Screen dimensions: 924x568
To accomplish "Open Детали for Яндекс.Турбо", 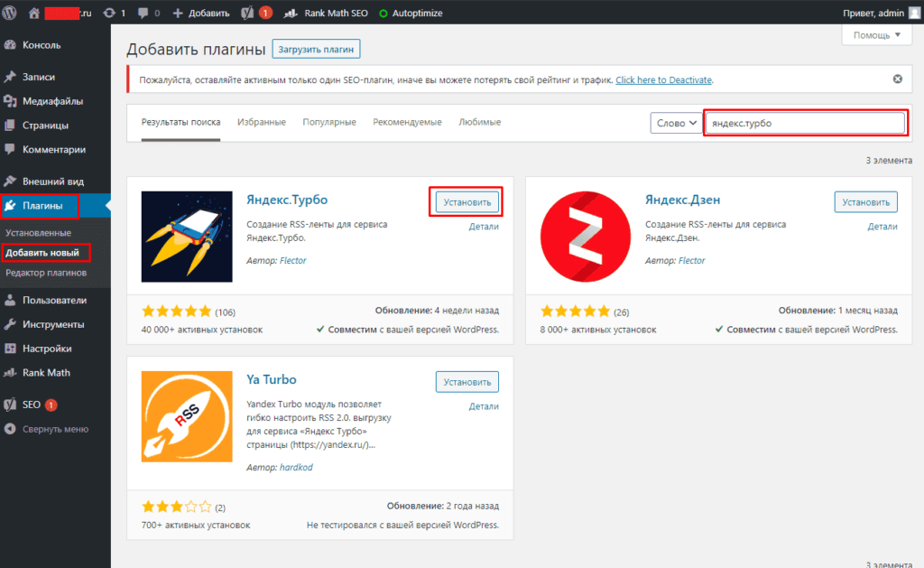I will click(484, 227).
